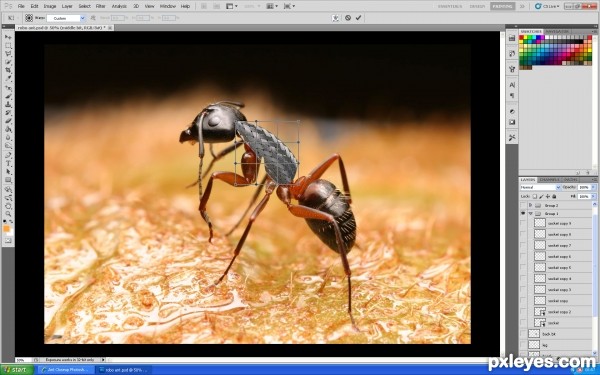Show the socket copy 2 layer
This screenshot has height=375, width=600.
[523, 312]
